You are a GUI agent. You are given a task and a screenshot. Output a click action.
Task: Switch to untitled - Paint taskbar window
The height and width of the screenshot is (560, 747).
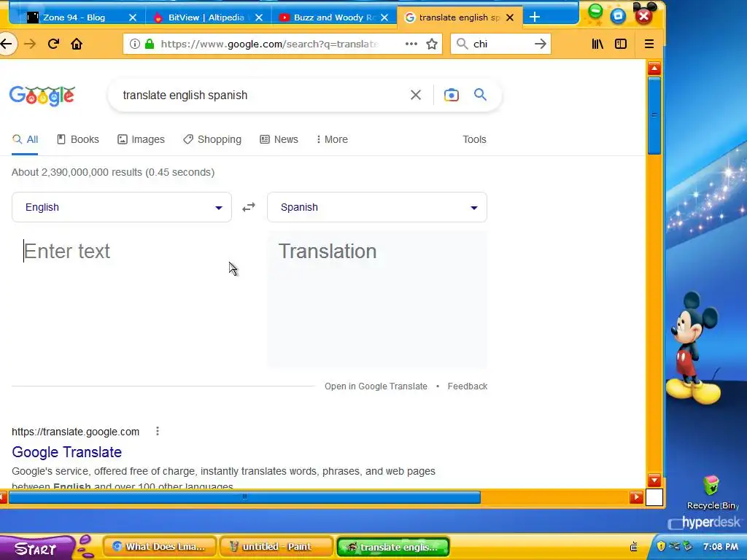(276, 547)
